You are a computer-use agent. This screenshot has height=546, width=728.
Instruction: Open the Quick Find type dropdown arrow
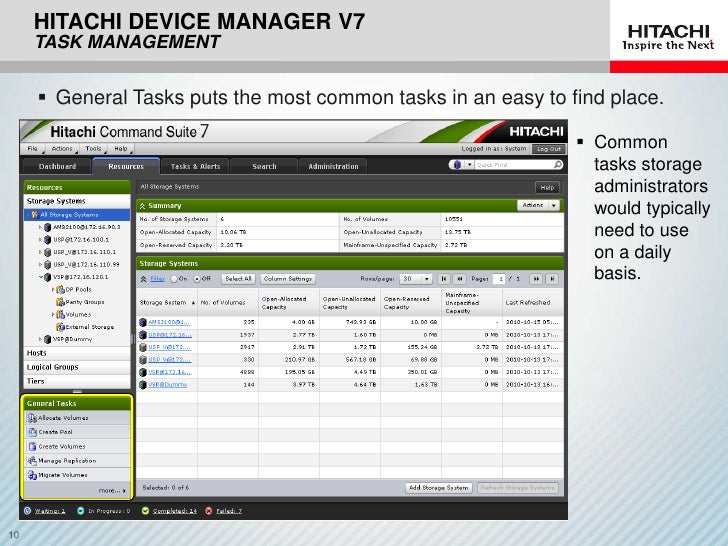pos(469,165)
